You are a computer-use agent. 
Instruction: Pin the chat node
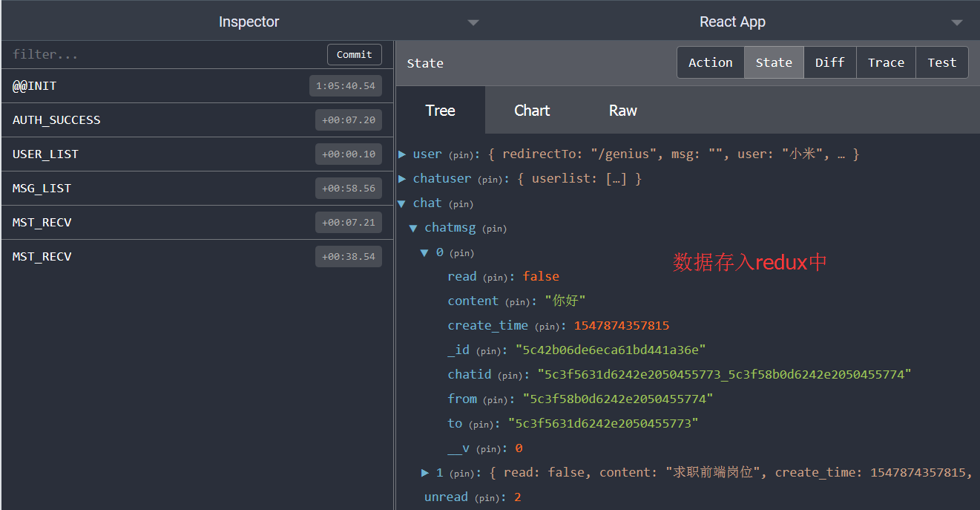[461, 204]
